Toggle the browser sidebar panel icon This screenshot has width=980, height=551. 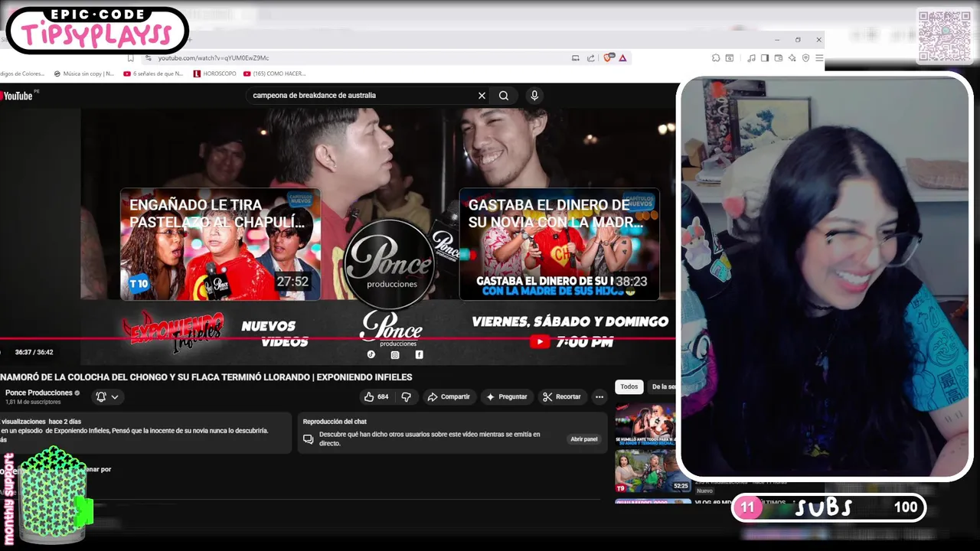tap(764, 58)
